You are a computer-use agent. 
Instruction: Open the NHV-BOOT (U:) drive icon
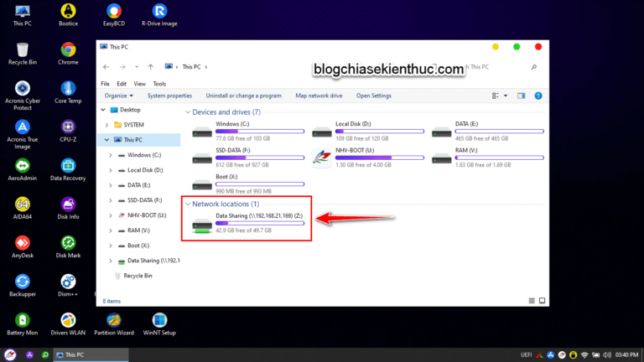click(x=322, y=158)
